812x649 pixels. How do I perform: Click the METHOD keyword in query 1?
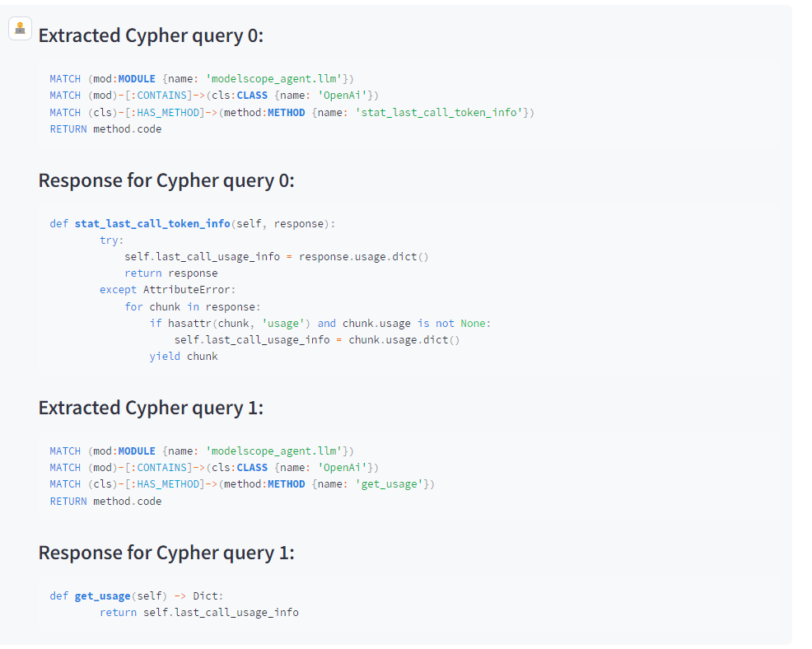pos(286,484)
